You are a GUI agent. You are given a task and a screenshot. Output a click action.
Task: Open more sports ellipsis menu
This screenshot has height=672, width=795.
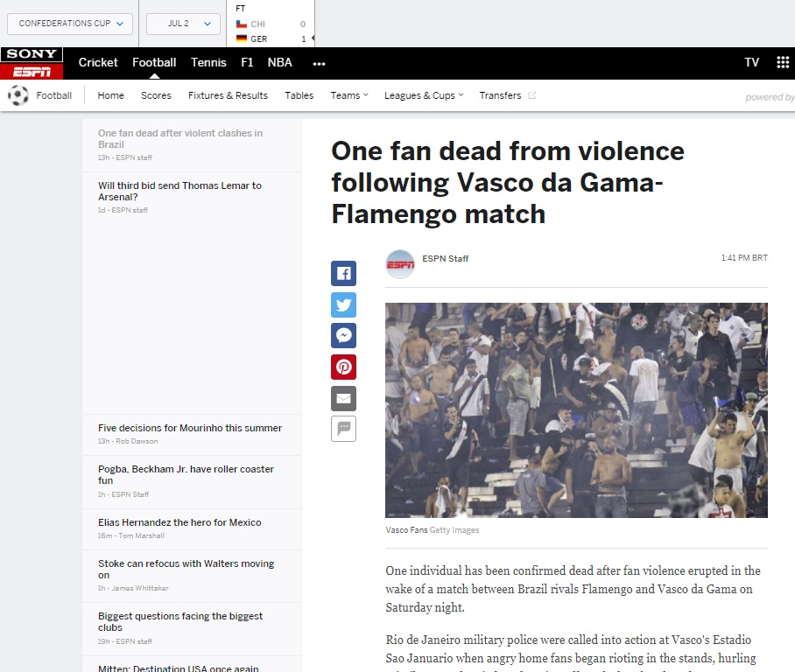319,63
